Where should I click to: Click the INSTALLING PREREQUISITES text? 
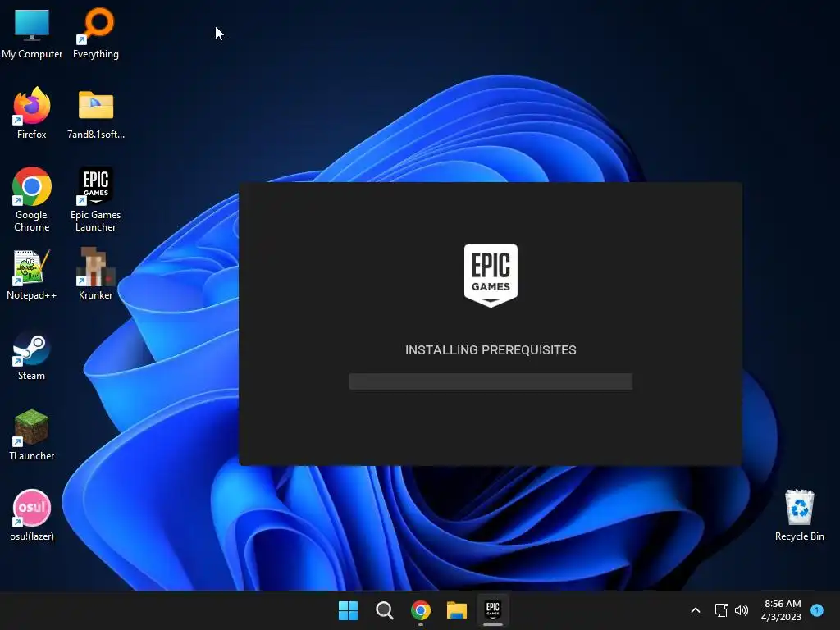pyautogui.click(x=491, y=349)
